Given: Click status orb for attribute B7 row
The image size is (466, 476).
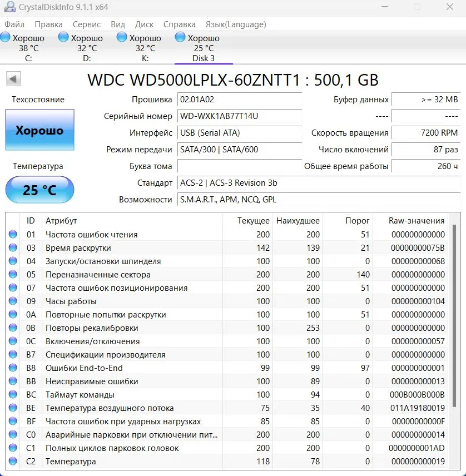Looking at the screenshot, I should pos(13,355).
